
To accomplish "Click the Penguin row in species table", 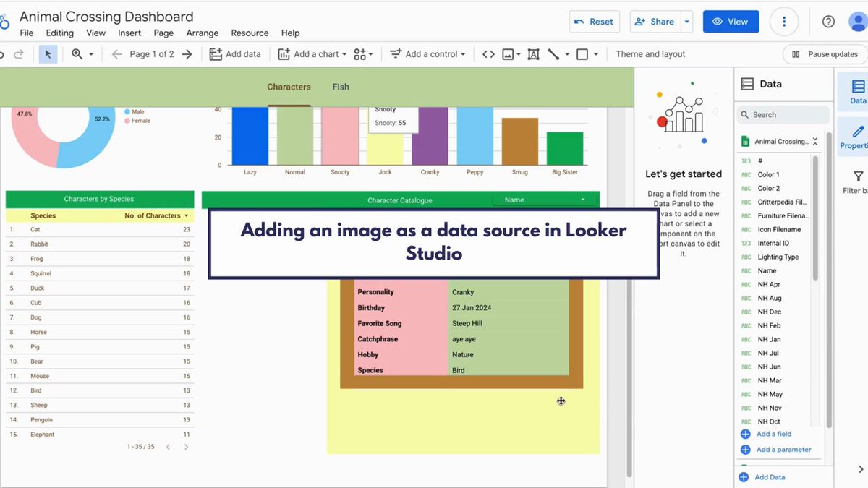I will (x=100, y=419).
